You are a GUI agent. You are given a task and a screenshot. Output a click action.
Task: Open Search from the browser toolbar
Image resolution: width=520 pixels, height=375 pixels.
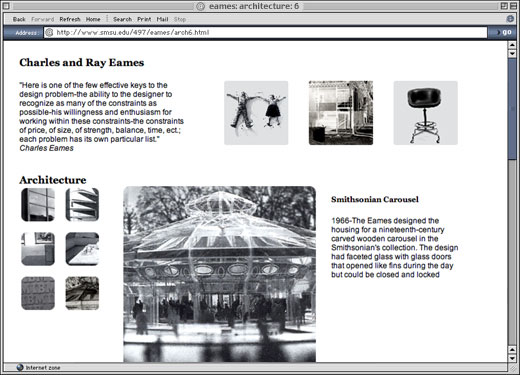coord(122,19)
